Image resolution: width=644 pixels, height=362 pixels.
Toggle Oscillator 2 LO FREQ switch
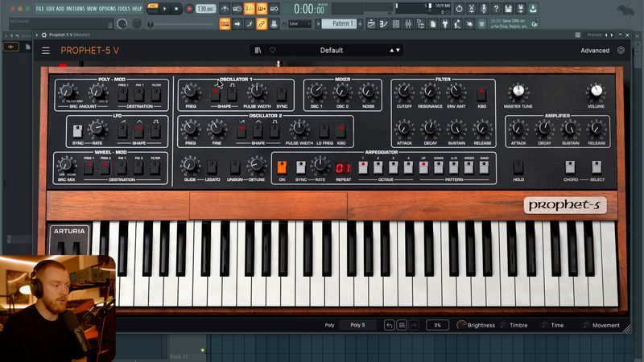(324, 131)
